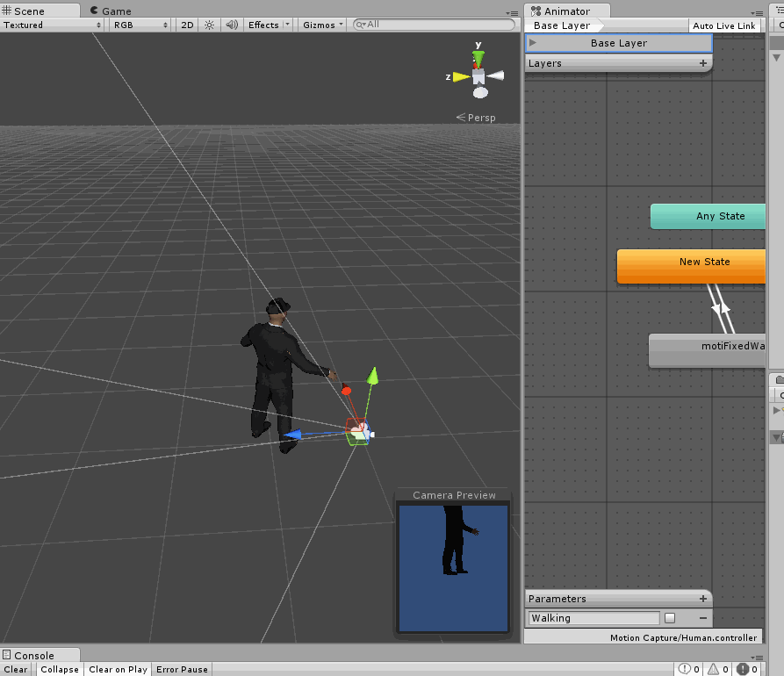Click the blue Z move handle arrow

click(x=292, y=435)
